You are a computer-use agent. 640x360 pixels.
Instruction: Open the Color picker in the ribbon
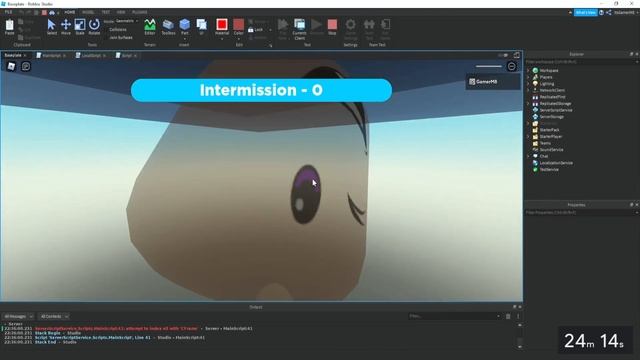coord(239,26)
